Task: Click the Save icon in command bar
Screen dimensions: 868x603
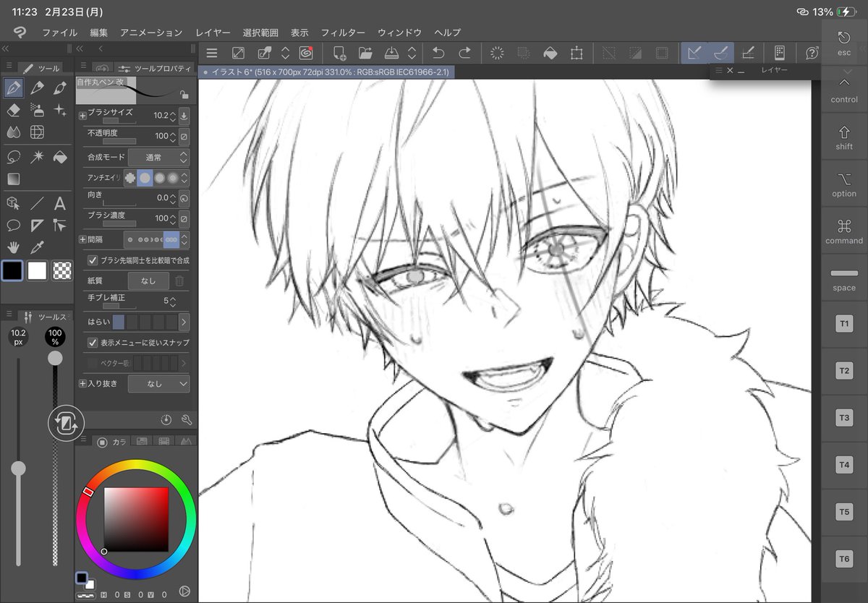Action: (x=391, y=53)
